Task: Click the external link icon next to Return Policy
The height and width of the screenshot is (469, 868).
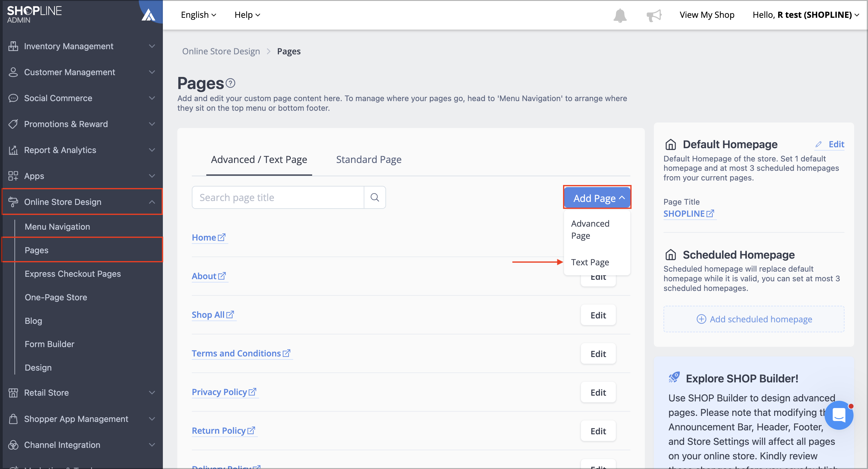Action: point(251,431)
